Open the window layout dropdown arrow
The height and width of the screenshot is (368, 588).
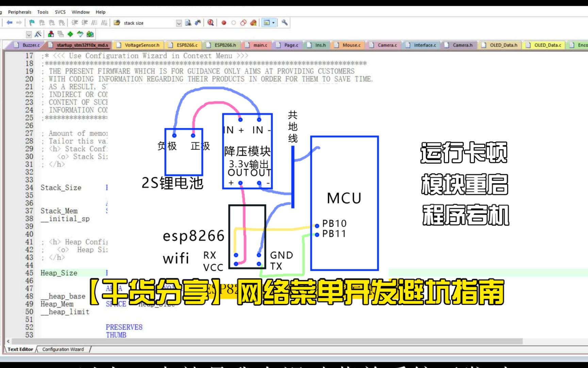pyautogui.click(x=273, y=23)
